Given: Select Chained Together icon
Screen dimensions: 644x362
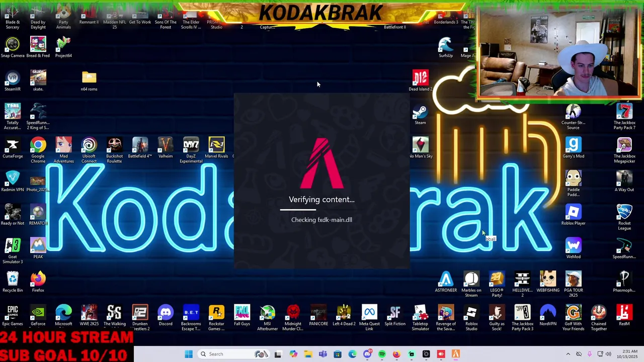Looking at the screenshot, I should coord(599,318).
